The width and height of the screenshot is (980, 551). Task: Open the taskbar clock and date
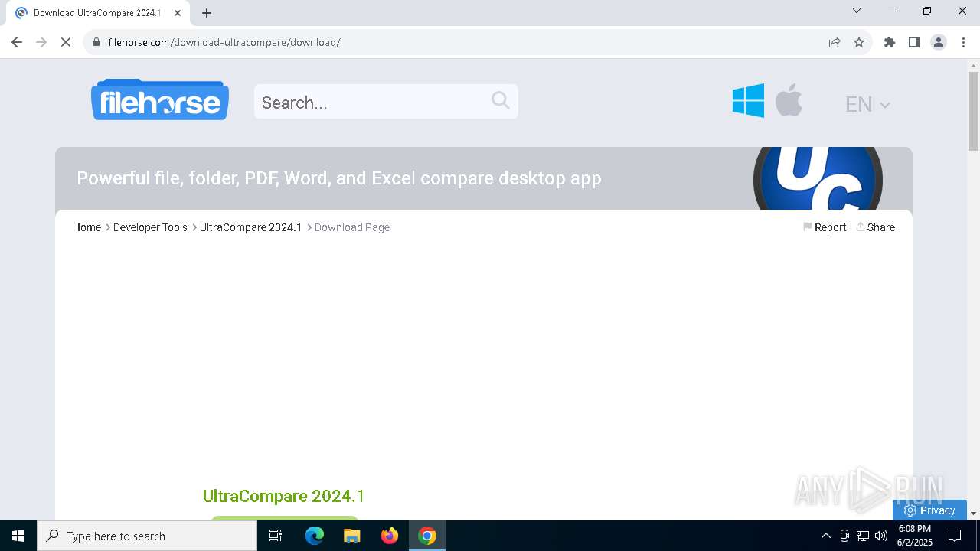pos(915,536)
